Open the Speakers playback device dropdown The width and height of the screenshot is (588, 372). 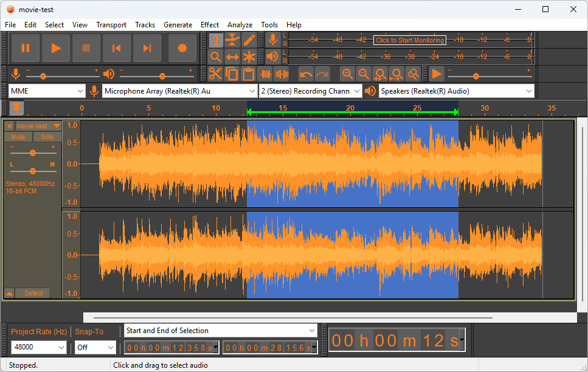coord(457,91)
